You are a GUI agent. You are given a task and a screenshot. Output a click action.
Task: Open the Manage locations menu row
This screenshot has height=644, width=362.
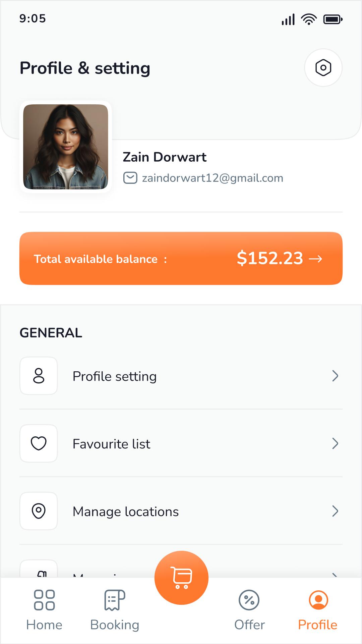(181, 512)
